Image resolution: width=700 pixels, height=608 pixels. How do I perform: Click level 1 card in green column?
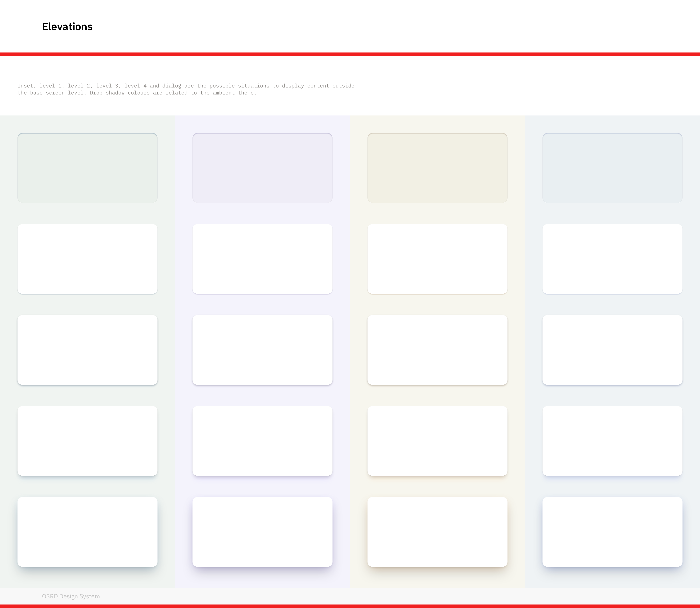(87, 259)
